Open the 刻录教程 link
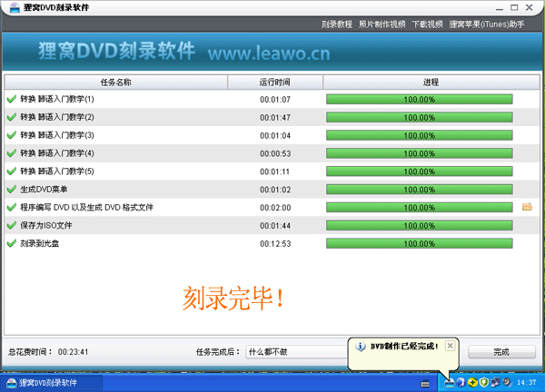Viewport: 545px width, 392px height. click(336, 24)
